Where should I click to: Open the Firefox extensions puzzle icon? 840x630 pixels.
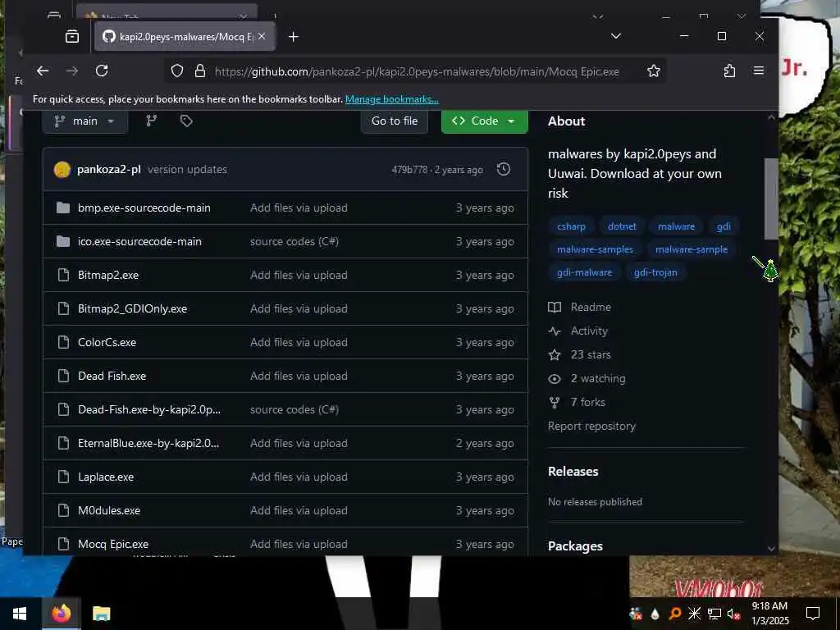[x=729, y=71]
